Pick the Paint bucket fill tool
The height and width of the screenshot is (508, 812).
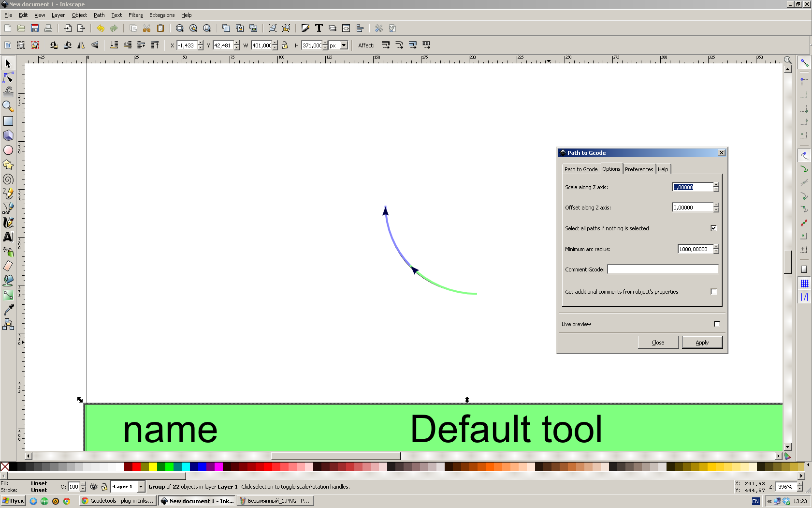point(8,281)
